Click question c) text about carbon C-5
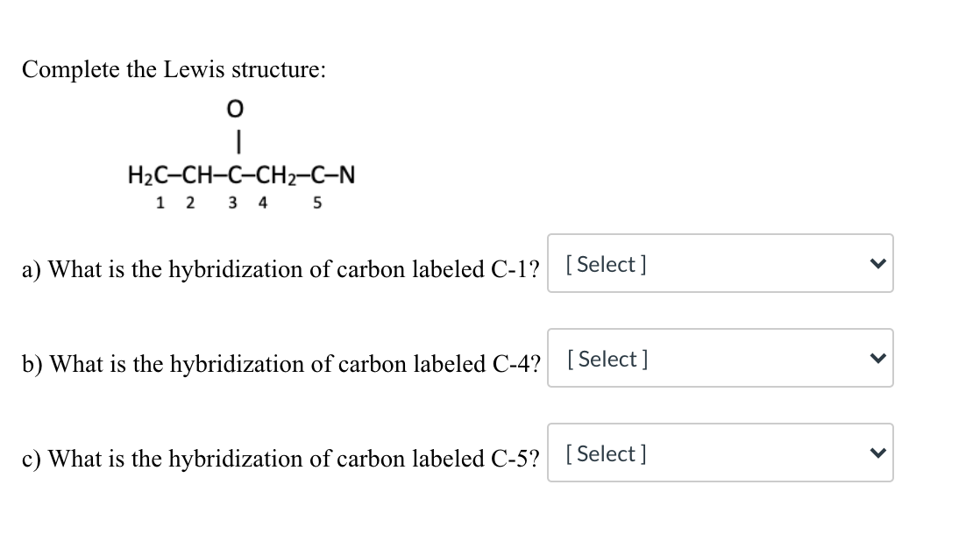The height and width of the screenshot is (542, 980). (x=281, y=459)
